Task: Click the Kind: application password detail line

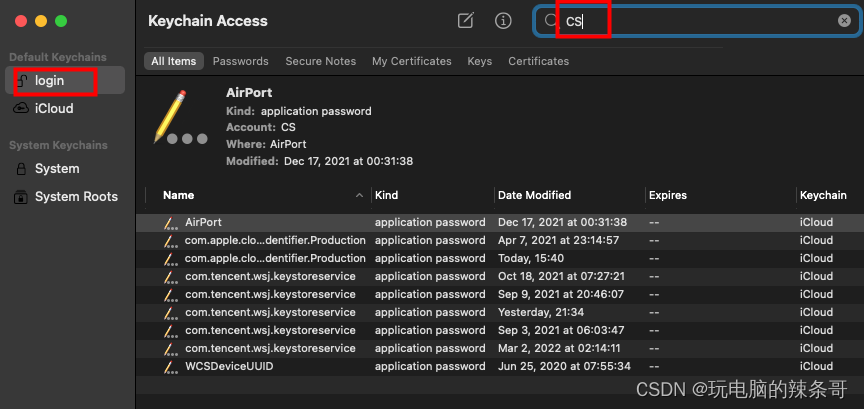Action: [x=299, y=111]
